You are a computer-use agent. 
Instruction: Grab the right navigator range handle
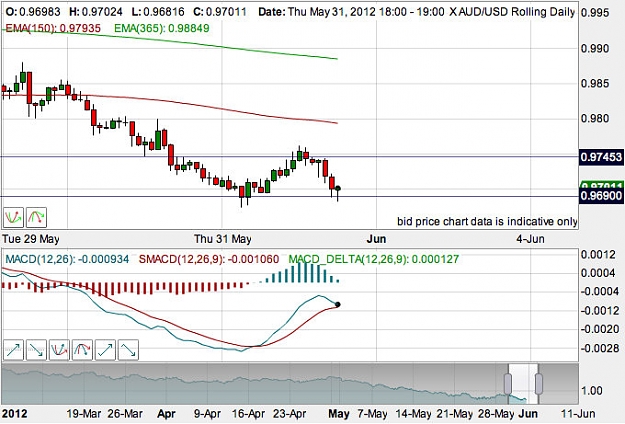point(539,383)
